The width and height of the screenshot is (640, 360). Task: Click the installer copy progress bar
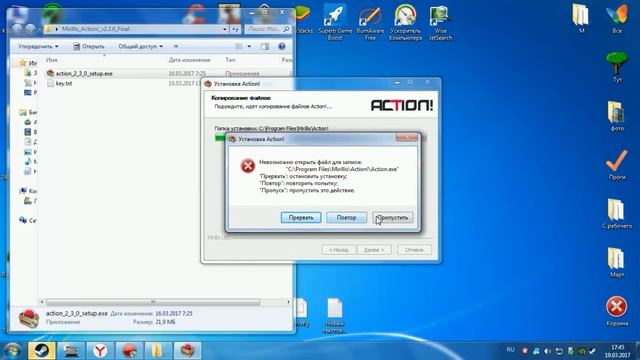coord(321,138)
